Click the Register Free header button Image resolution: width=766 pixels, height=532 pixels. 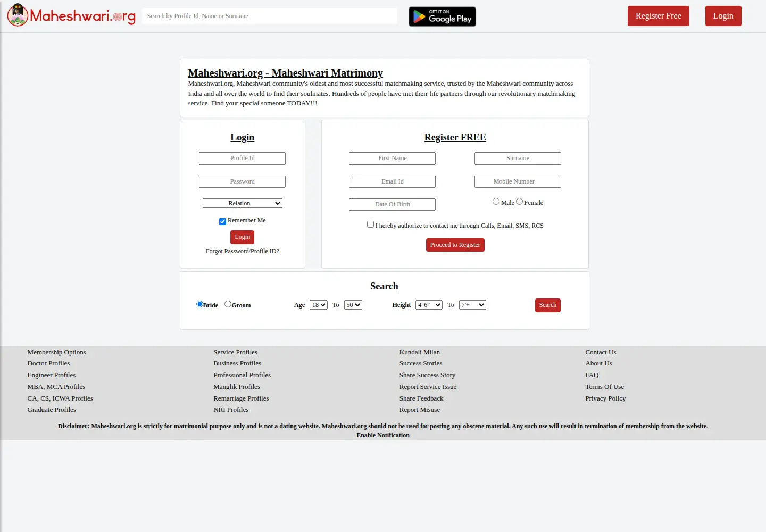point(659,16)
